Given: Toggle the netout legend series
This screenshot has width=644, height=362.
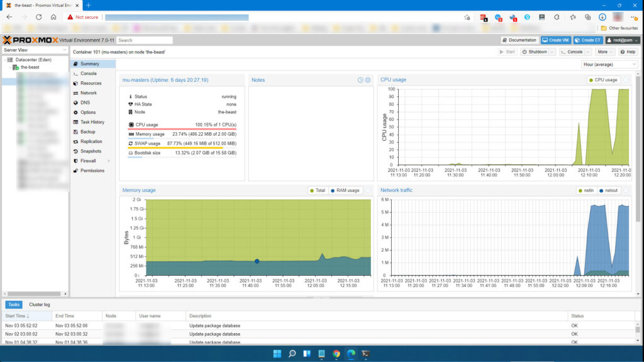Looking at the screenshot, I should pyautogui.click(x=608, y=191).
